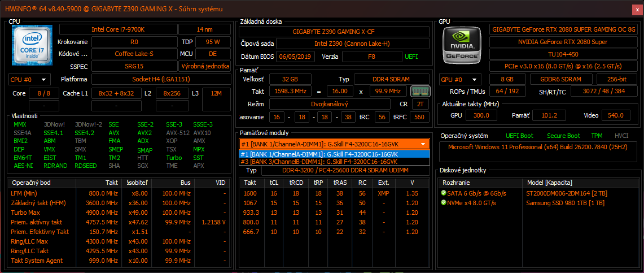
Task: Click the GDDR6 SDRAM field
Action: click(x=561, y=79)
